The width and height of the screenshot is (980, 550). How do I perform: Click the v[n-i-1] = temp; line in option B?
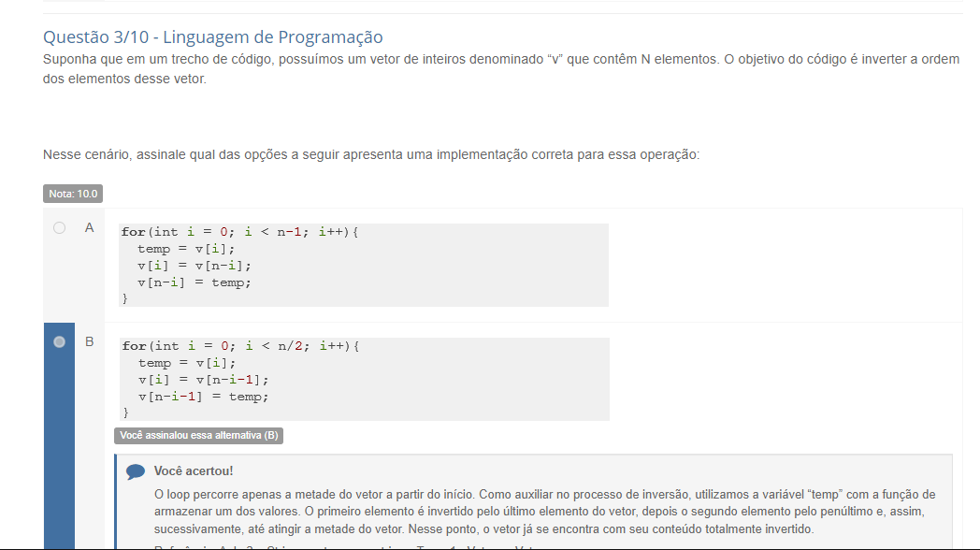[x=203, y=397]
